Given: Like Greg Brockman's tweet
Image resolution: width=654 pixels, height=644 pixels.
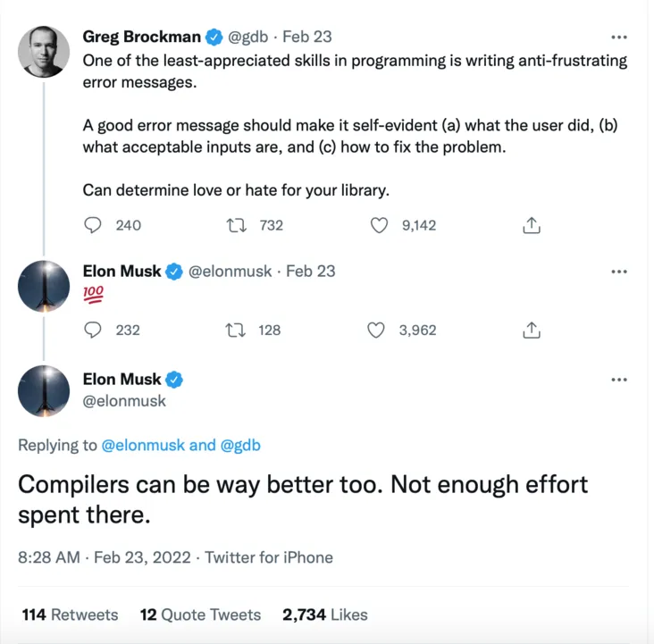Looking at the screenshot, I should pyautogui.click(x=379, y=225).
